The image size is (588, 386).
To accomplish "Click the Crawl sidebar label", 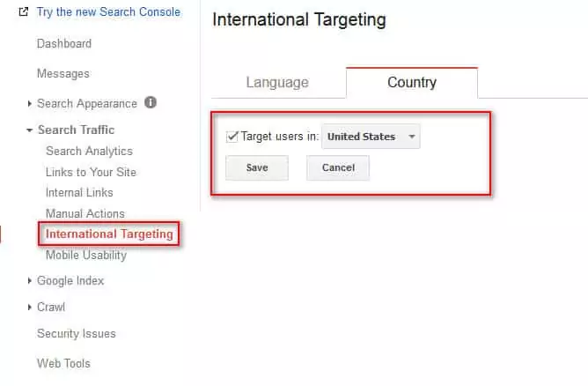I will pyautogui.click(x=51, y=308).
